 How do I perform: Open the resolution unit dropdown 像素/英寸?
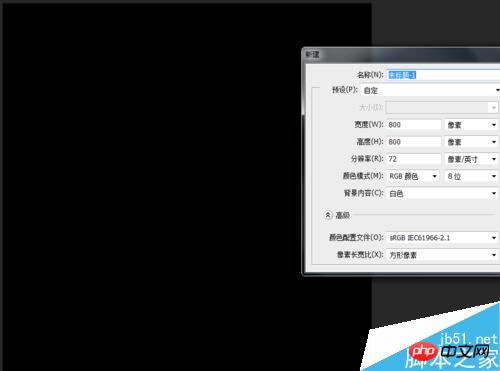click(472, 159)
